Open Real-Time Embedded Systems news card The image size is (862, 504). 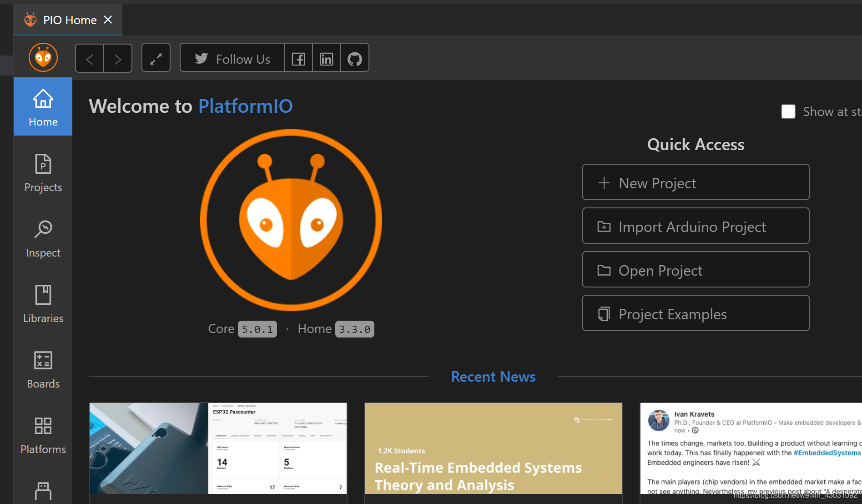click(494, 448)
